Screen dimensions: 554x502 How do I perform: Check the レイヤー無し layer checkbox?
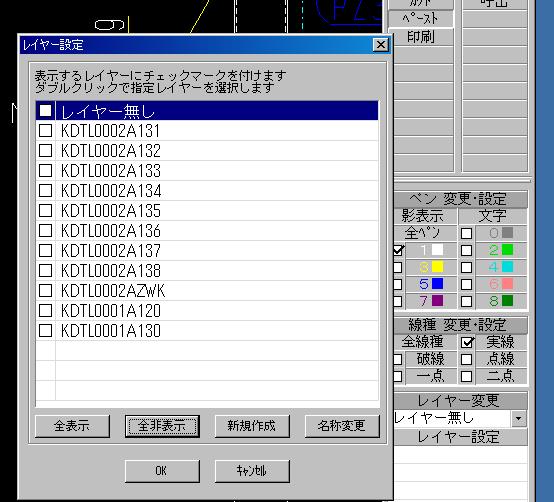coord(45,111)
